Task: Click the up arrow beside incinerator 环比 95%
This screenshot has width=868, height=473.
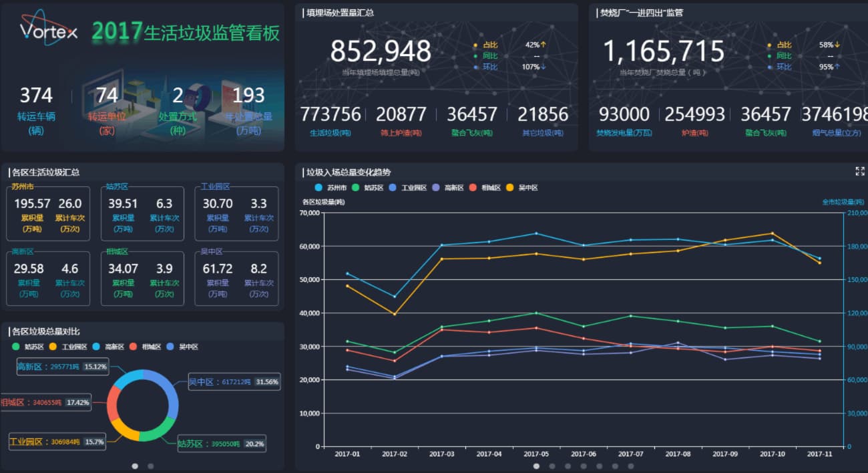Action: coord(837,67)
